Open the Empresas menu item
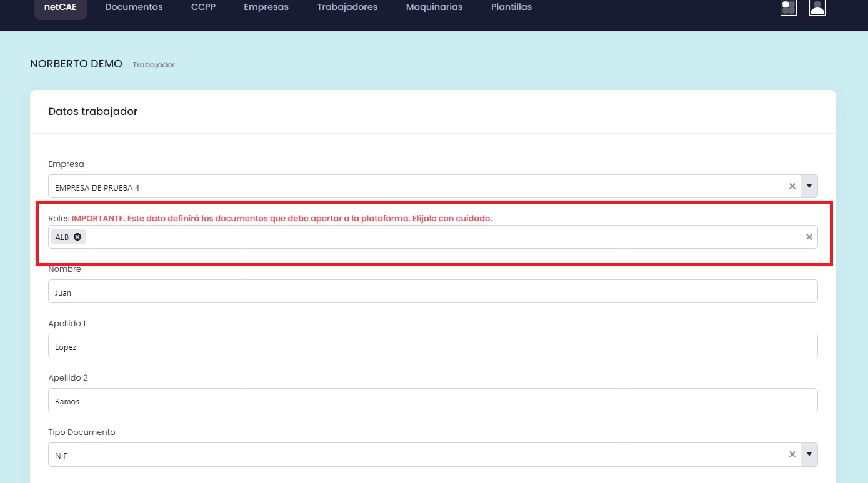868x483 pixels. pos(266,7)
